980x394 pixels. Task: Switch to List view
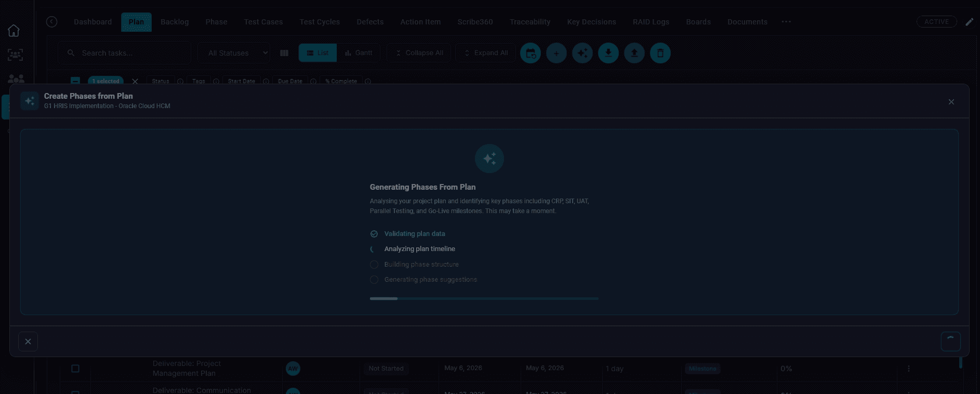tap(317, 53)
